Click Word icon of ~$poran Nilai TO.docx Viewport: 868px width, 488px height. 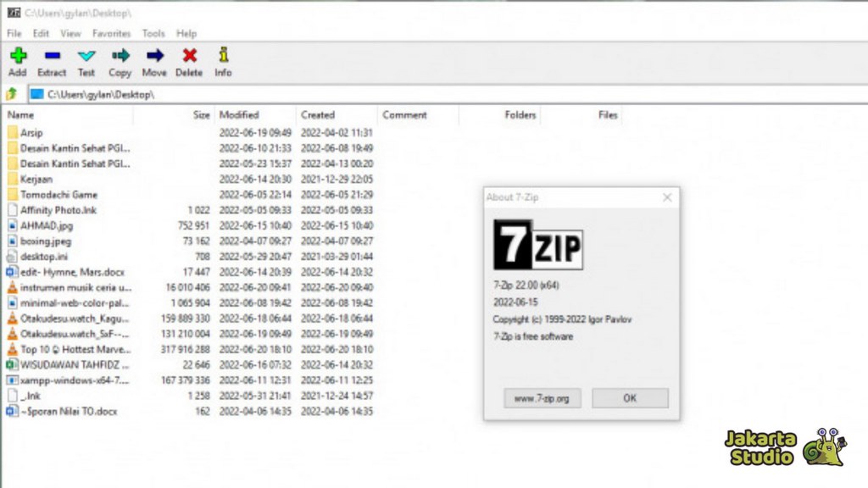pos(12,412)
